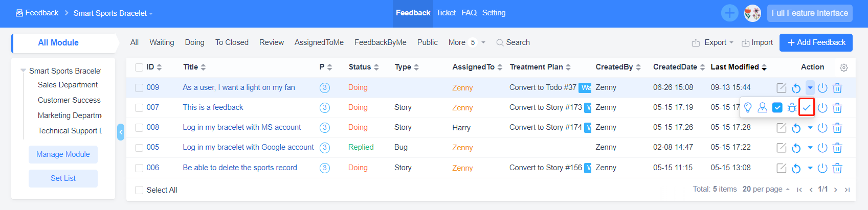Select the AssignedToMe filter tab
Image resolution: width=868 pixels, height=210 pixels.
pyautogui.click(x=319, y=42)
